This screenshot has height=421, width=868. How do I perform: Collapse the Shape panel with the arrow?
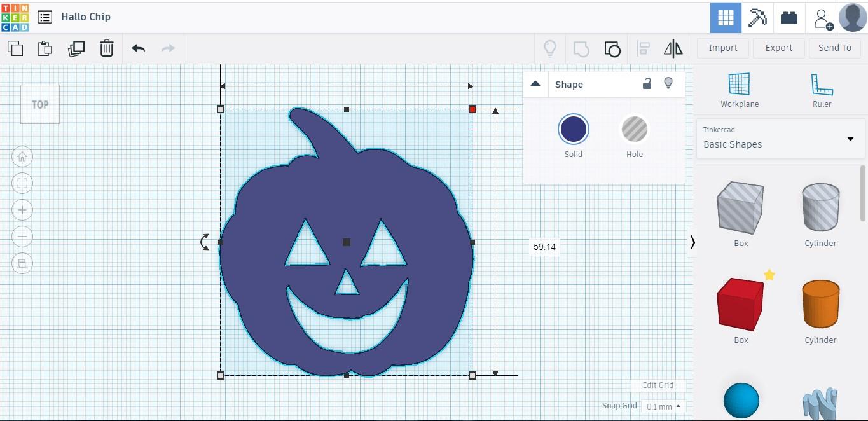(535, 83)
